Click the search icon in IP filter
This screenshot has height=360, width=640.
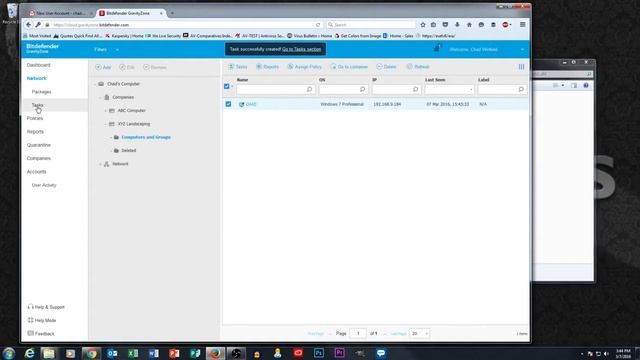[416, 89]
